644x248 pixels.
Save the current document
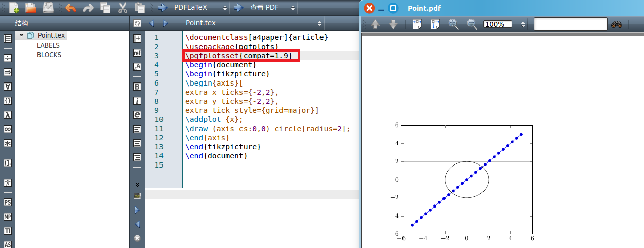pyautogui.click(x=48, y=8)
